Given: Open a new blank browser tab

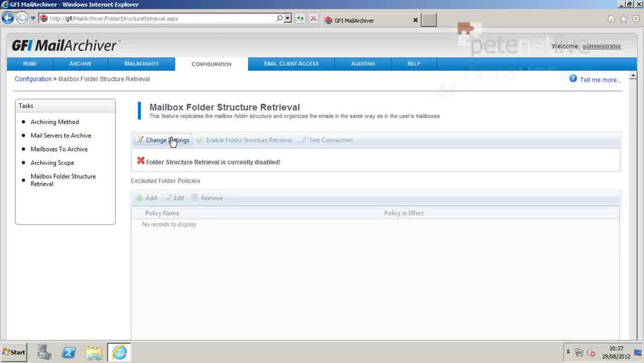Looking at the screenshot, I should (x=429, y=20).
